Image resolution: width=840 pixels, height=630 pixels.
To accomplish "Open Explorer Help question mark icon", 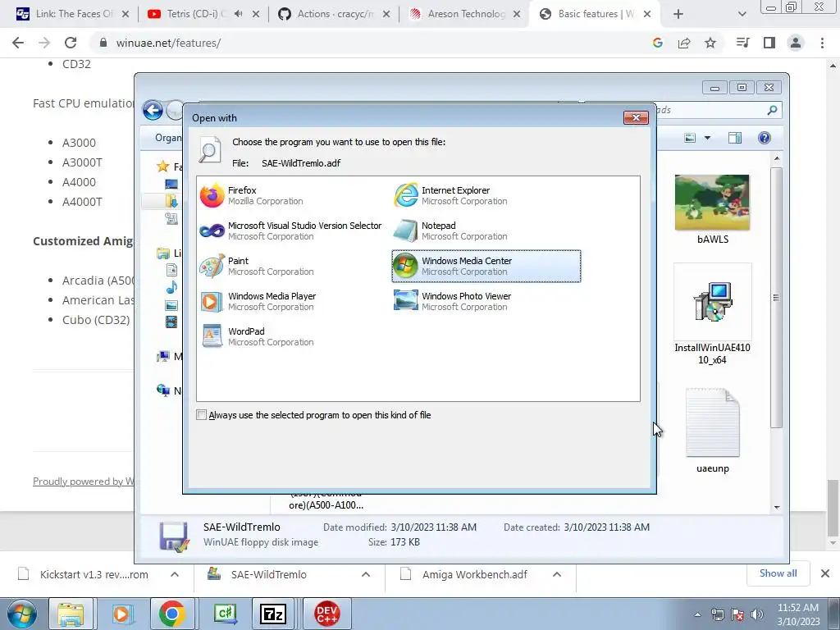I will [765, 138].
